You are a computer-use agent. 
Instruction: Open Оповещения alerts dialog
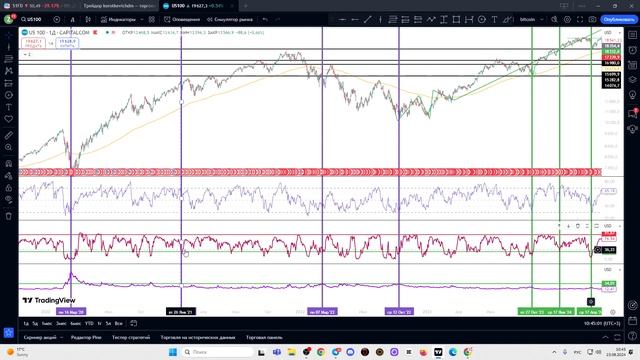click(182, 19)
